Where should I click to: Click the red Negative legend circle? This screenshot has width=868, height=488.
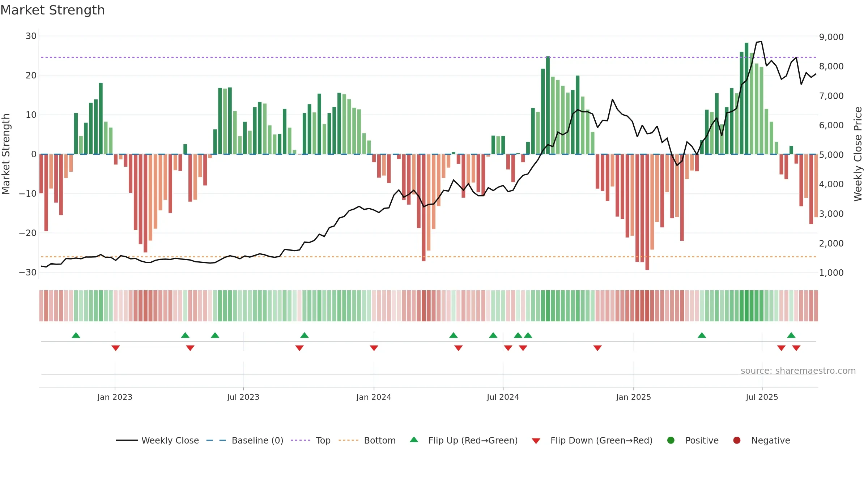[737, 440]
